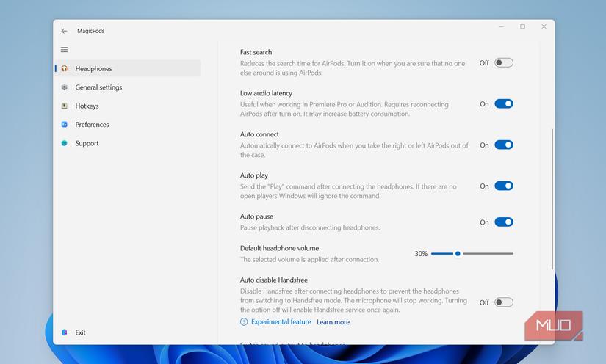Click the orange headphones icon in sidebar
The width and height of the screenshot is (606, 364).
click(x=64, y=68)
